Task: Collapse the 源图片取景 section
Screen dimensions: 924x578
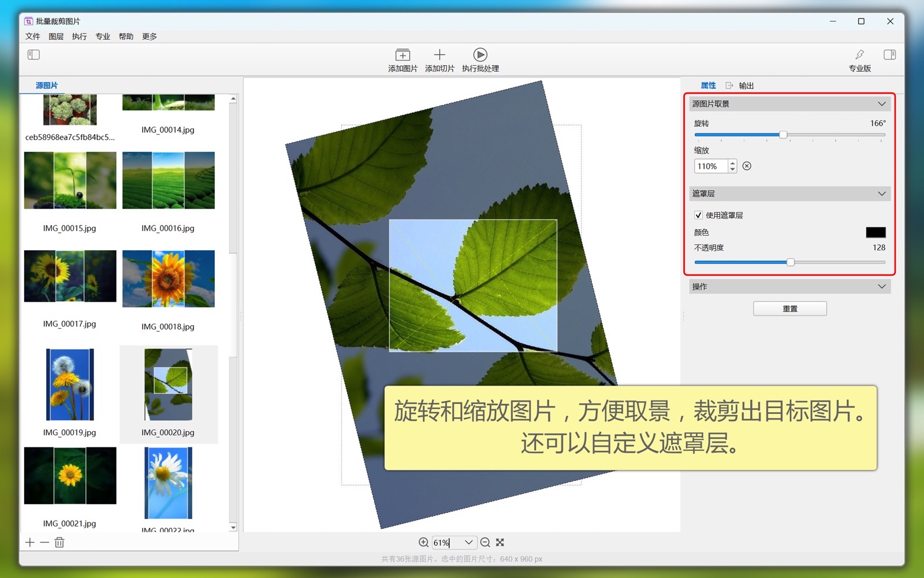Action: 881,104
